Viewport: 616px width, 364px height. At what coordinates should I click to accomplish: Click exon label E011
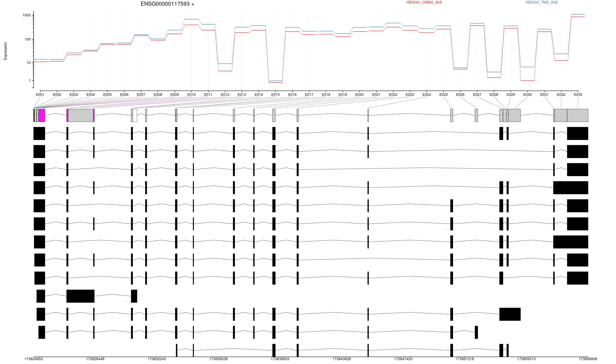point(208,95)
